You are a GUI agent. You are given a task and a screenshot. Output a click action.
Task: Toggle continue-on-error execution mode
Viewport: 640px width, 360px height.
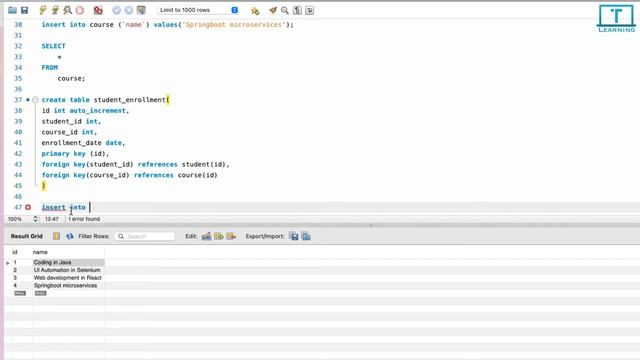pos(98,10)
